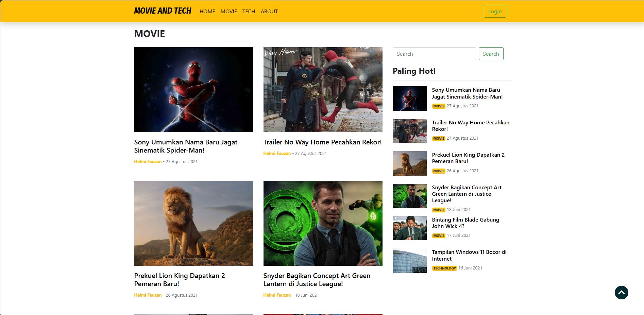Open the large Green Lantern Snyder article image

(323, 223)
